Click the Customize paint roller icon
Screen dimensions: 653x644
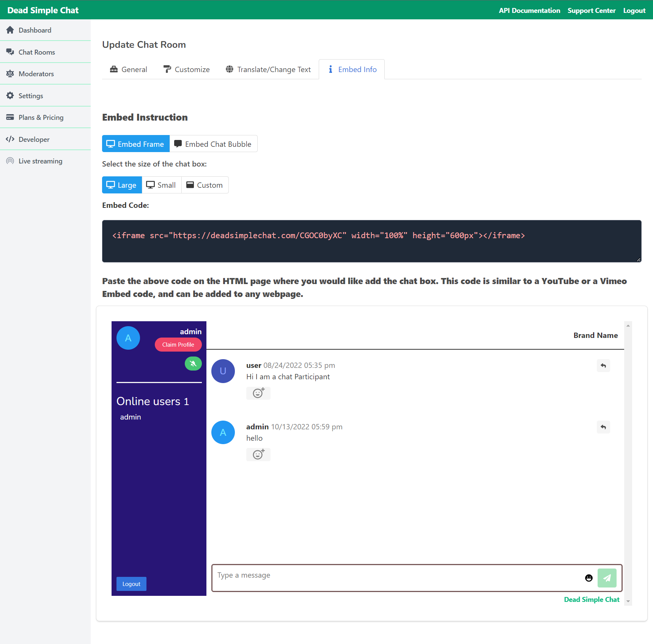(167, 69)
